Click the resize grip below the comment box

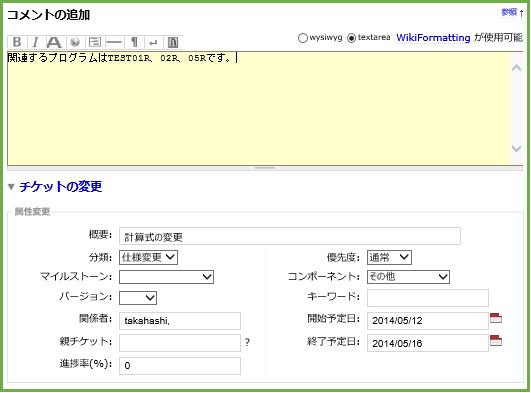coord(265,168)
